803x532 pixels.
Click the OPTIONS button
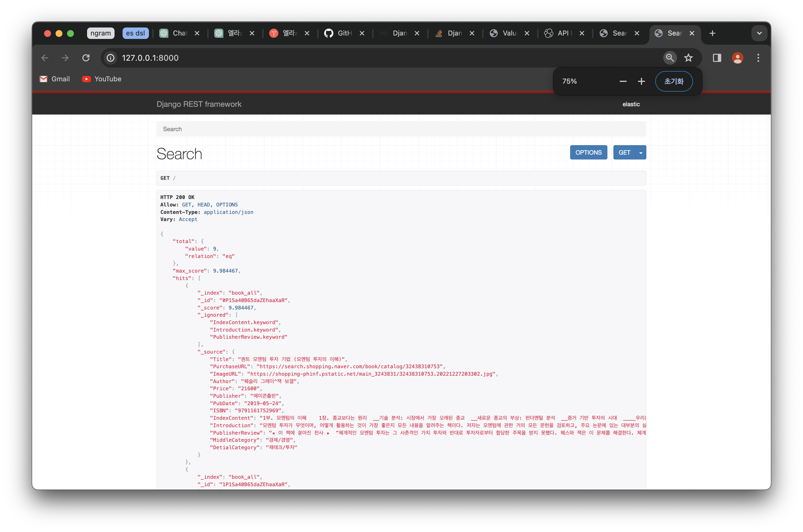pos(589,153)
